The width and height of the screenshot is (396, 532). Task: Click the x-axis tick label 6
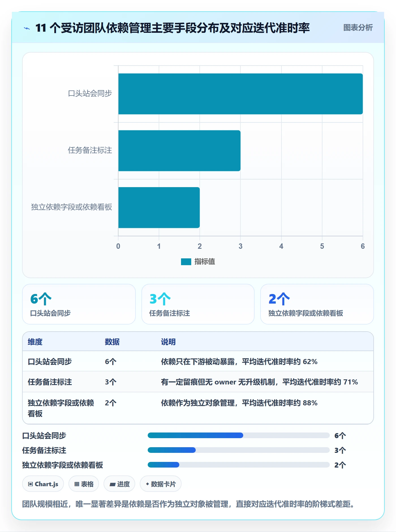pyautogui.click(x=363, y=246)
